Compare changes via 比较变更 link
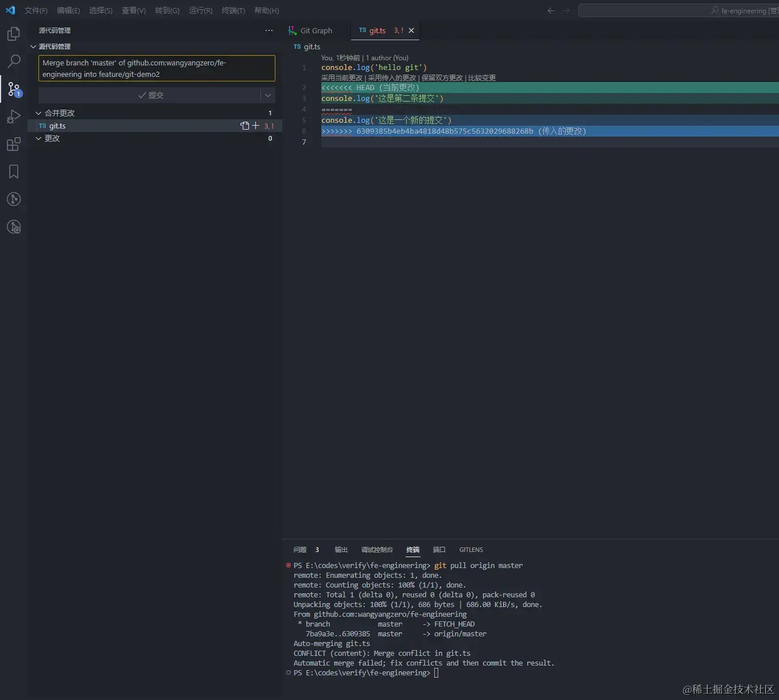 [x=482, y=78]
